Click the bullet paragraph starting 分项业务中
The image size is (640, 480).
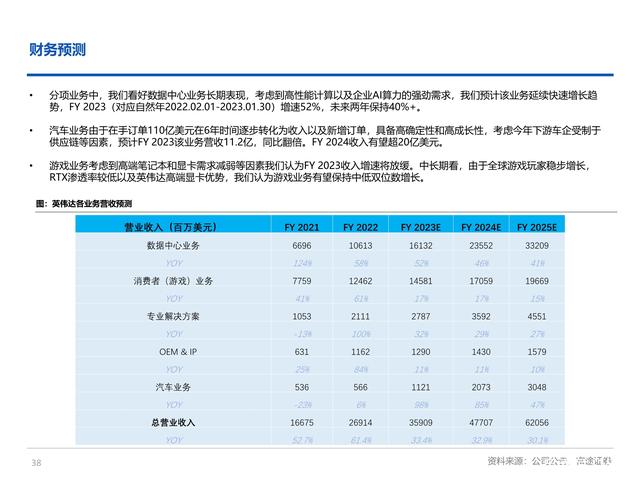coord(323,101)
